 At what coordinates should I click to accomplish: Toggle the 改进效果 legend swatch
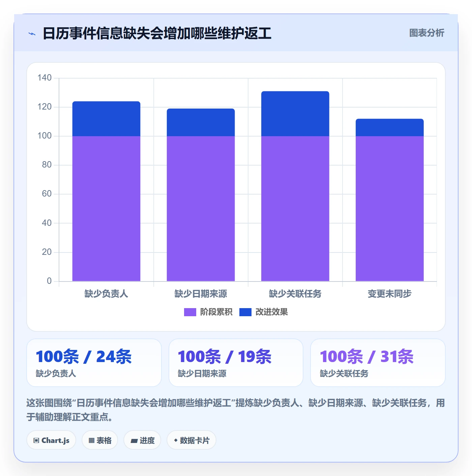coord(245,312)
